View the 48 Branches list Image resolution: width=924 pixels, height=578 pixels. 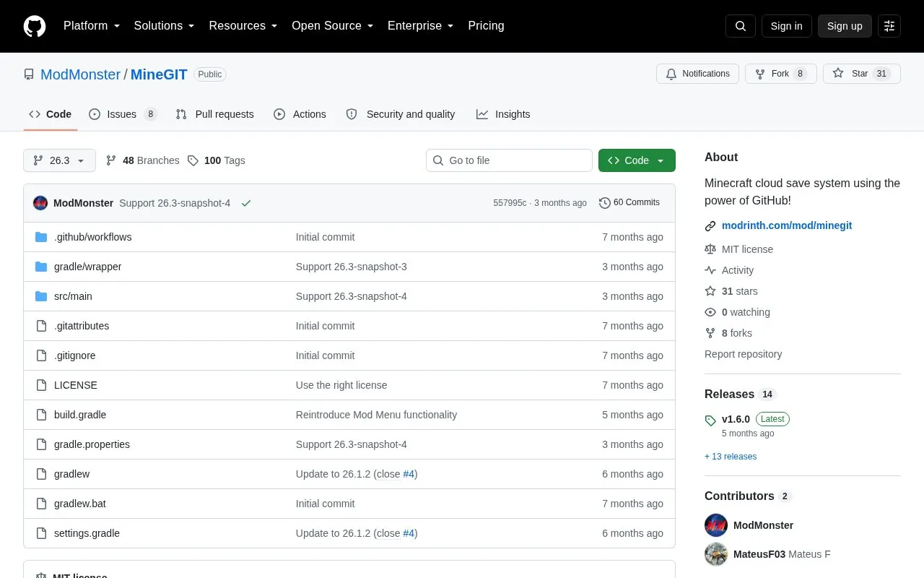click(142, 160)
